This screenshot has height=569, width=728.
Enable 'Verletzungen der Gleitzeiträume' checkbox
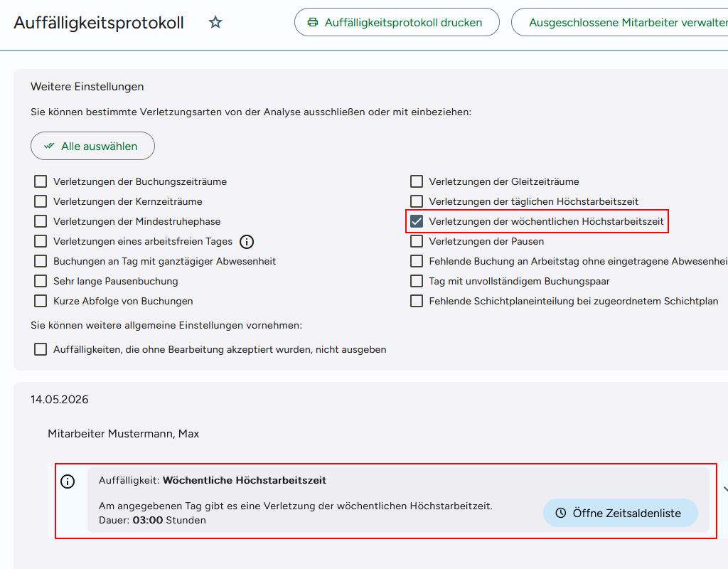pos(417,181)
